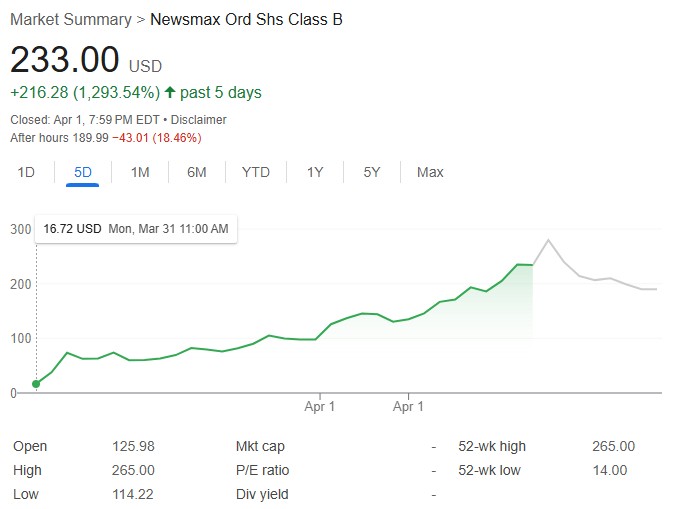Click the USD currency label beside price
674x509 pixels.
[145, 66]
